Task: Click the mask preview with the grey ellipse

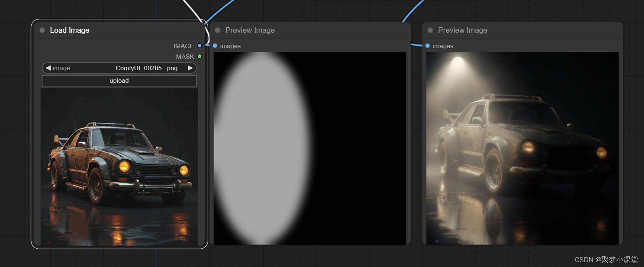Action: 310,148
